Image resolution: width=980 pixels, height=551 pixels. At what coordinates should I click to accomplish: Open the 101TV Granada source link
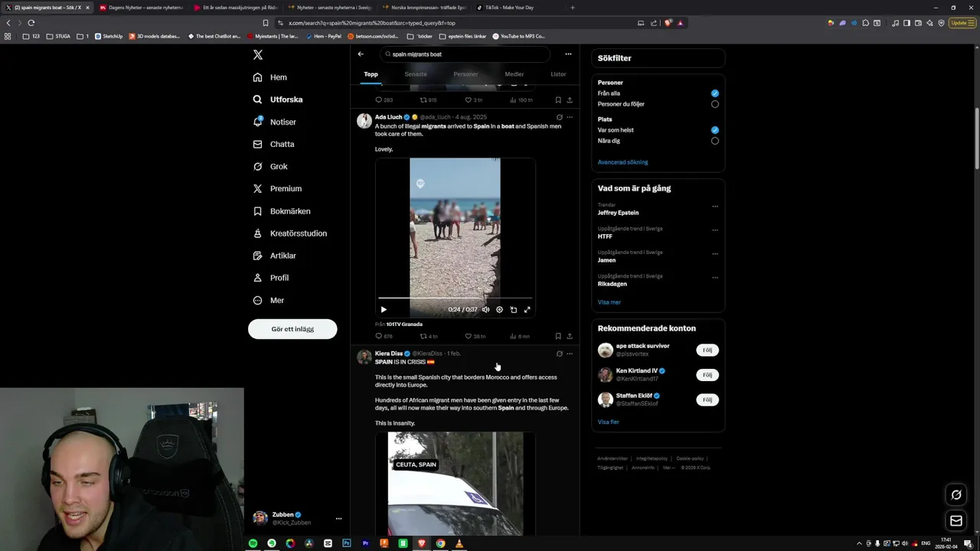coord(404,324)
